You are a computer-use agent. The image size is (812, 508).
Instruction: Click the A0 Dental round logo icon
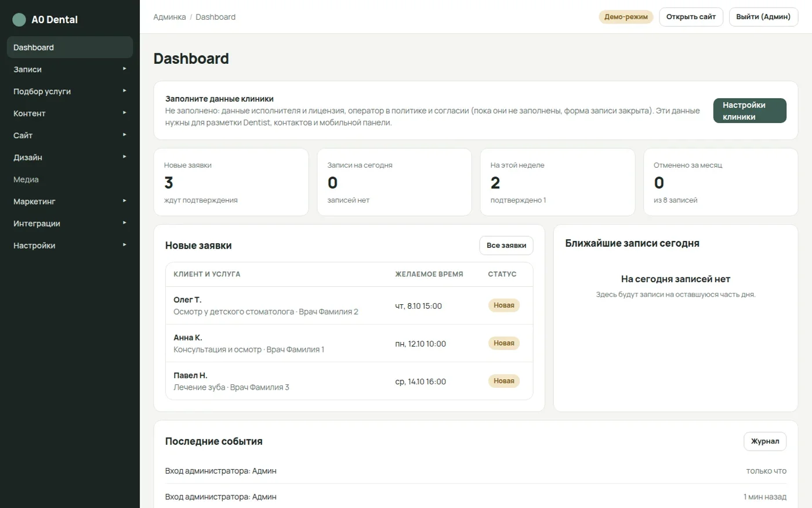tap(19, 20)
